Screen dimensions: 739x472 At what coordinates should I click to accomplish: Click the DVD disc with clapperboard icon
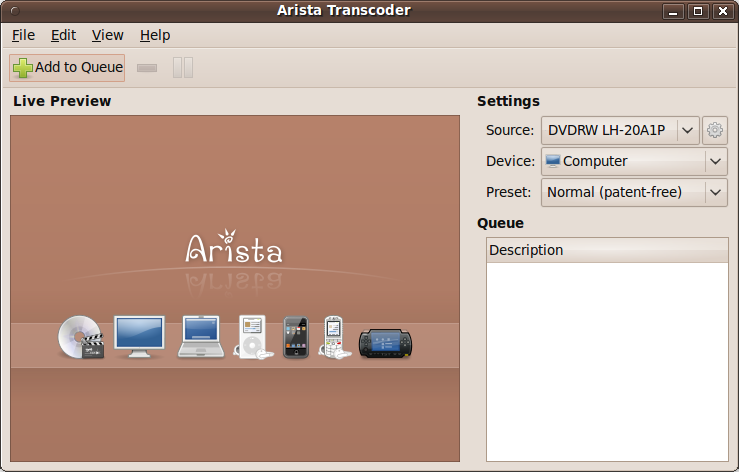(81, 338)
